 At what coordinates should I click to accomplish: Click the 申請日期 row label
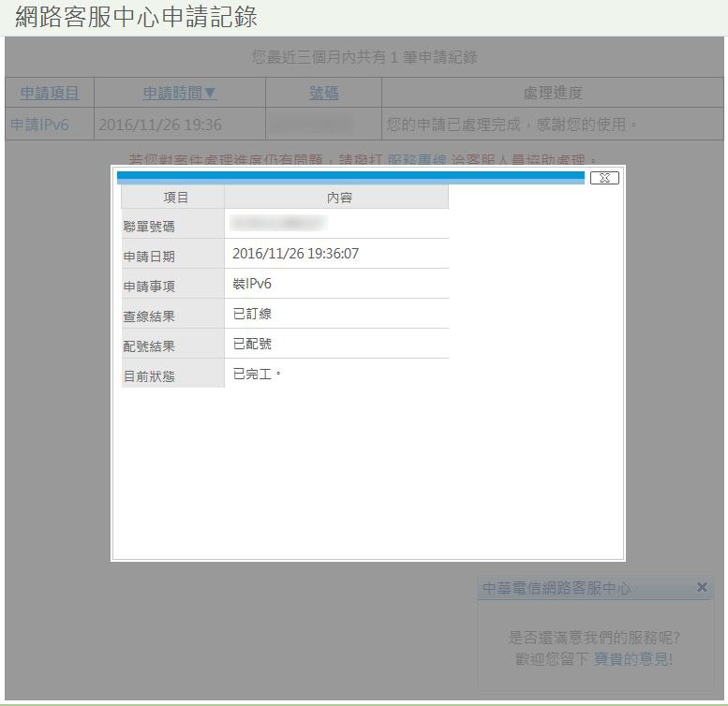(149, 257)
